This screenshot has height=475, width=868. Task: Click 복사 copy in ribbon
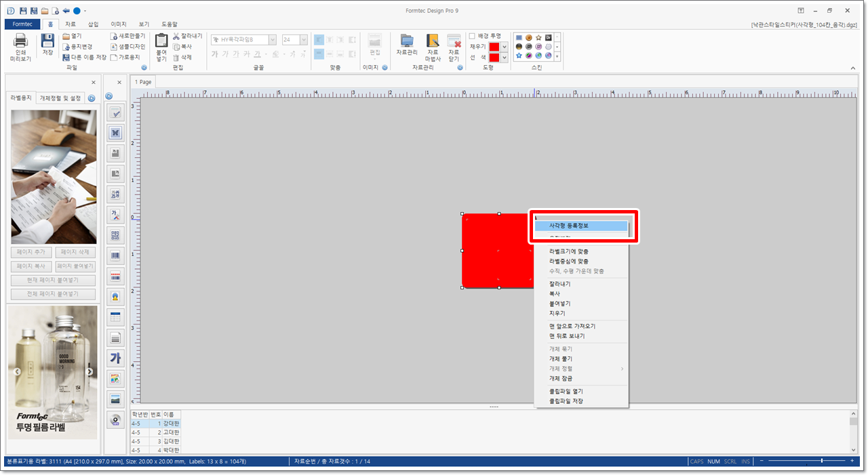pos(182,47)
